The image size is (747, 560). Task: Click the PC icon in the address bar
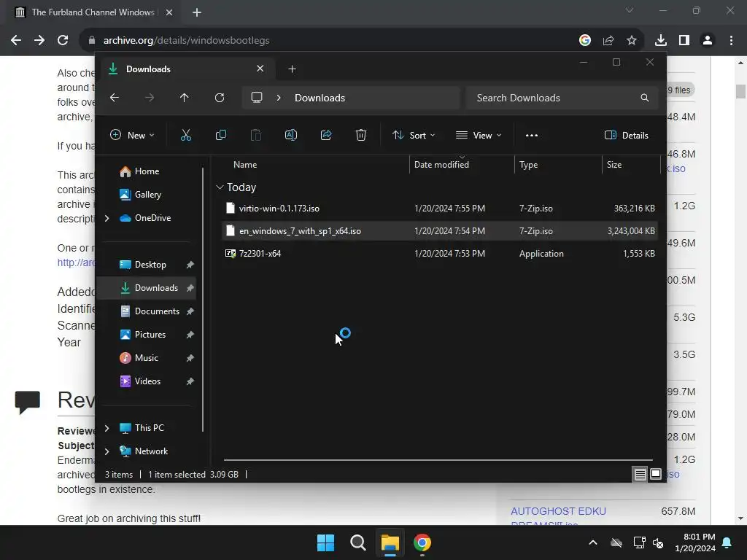(257, 98)
